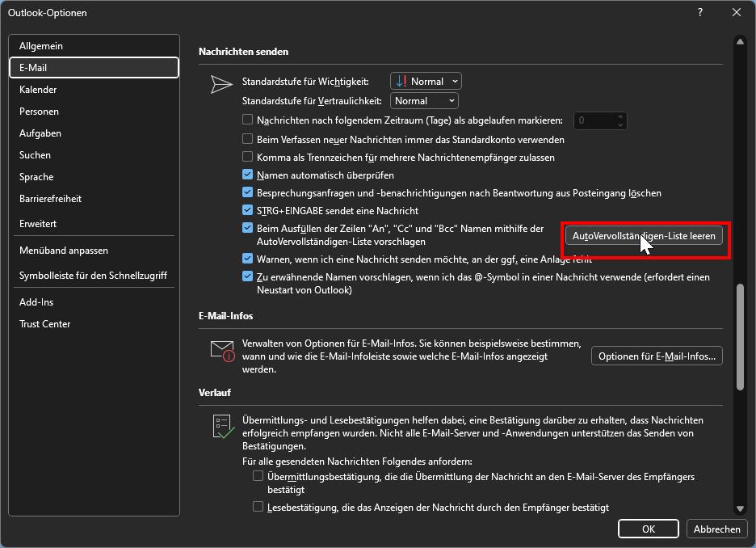
Task: Select Kalender in the options sidebar
Action: pyautogui.click(x=38, y=90)
